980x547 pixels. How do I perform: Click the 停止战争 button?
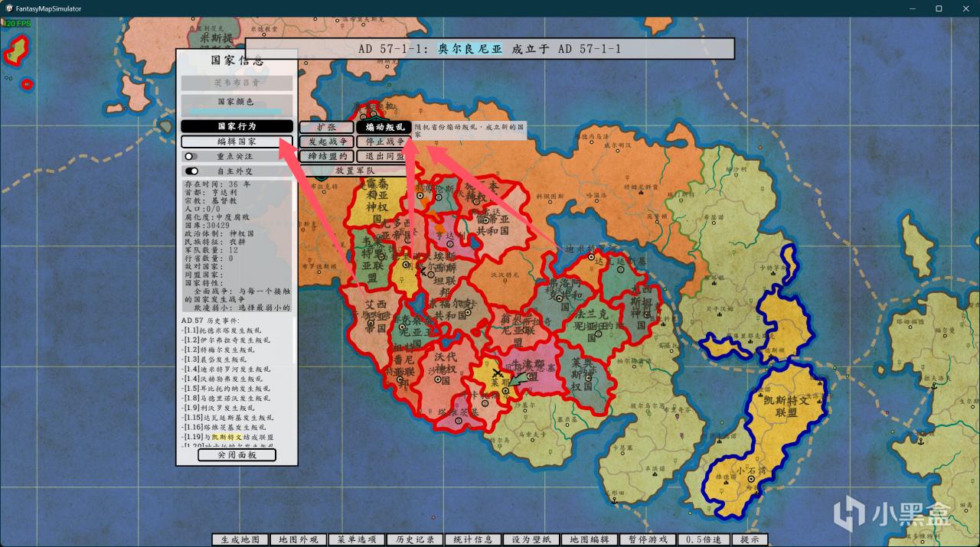tap(384, 142)
